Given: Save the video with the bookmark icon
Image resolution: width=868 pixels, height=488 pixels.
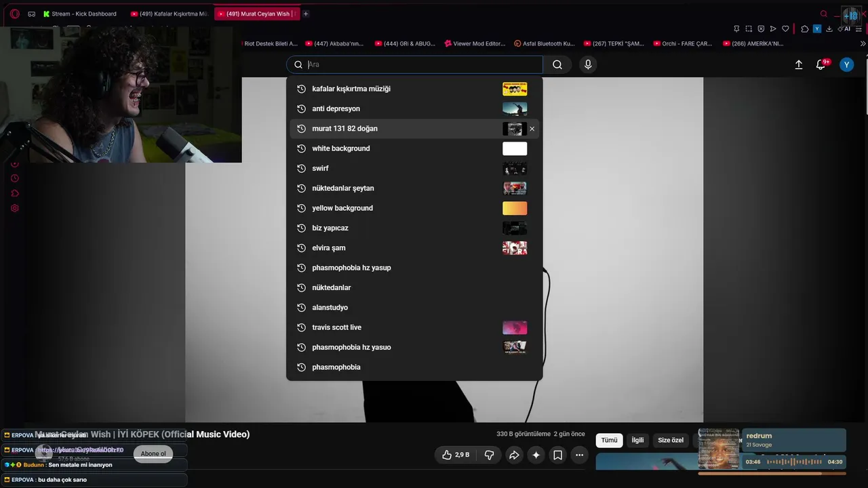Looking at the screenshot, I should click(557, 455).
